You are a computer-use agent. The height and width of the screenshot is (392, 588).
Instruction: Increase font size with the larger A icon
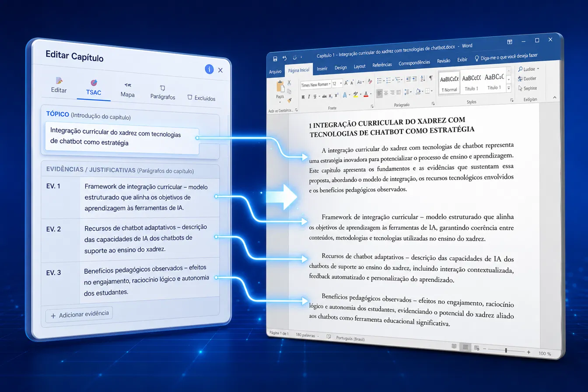pyautogui.click(x=346, y=83)
